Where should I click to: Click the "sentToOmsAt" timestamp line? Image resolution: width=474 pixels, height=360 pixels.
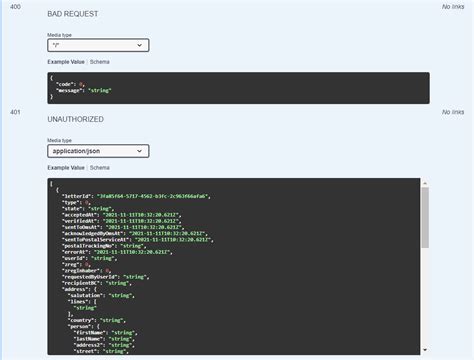123,227
